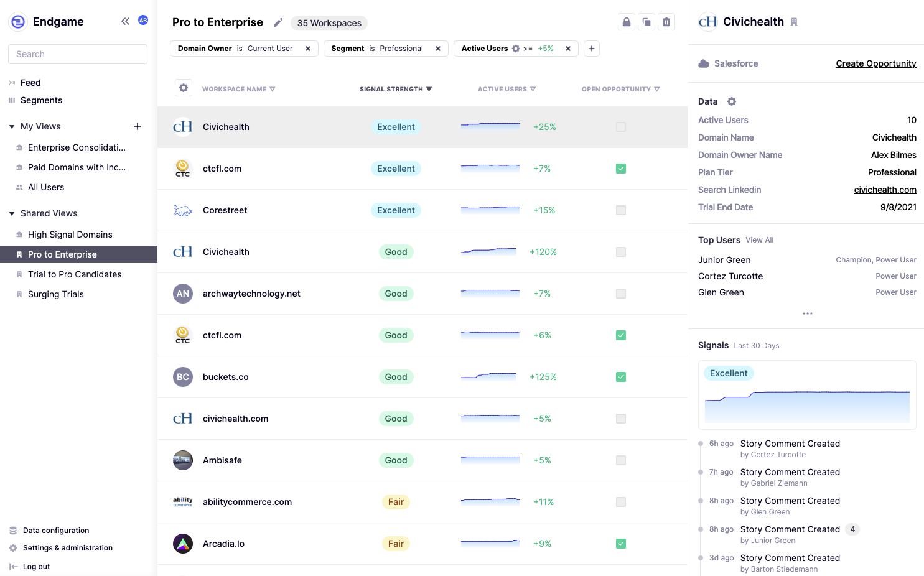Sort by Workspace Name column
Viewport: 924px width, 576px height.
point(238,89)
